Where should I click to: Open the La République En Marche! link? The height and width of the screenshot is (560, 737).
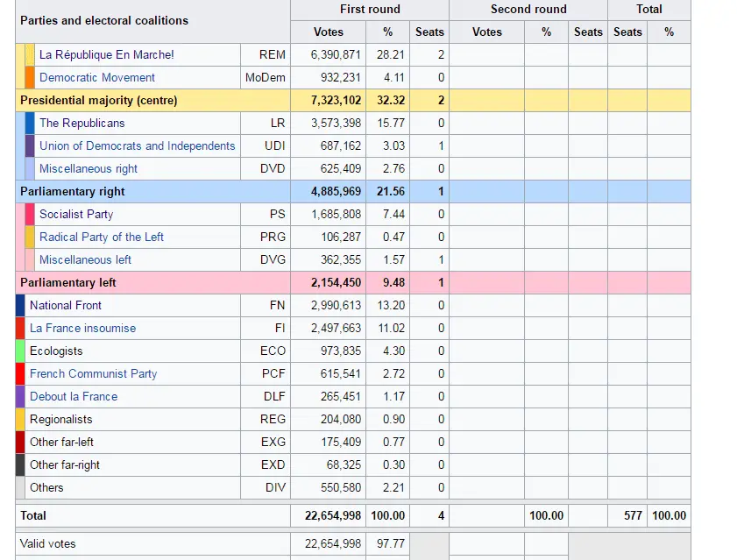pyautogui.click(x=106, y=54)
